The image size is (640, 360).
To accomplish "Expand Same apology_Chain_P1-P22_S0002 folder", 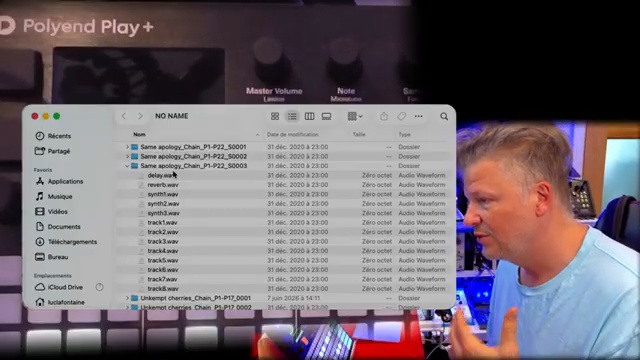I will pyautogui.click(x=127, y=156).
